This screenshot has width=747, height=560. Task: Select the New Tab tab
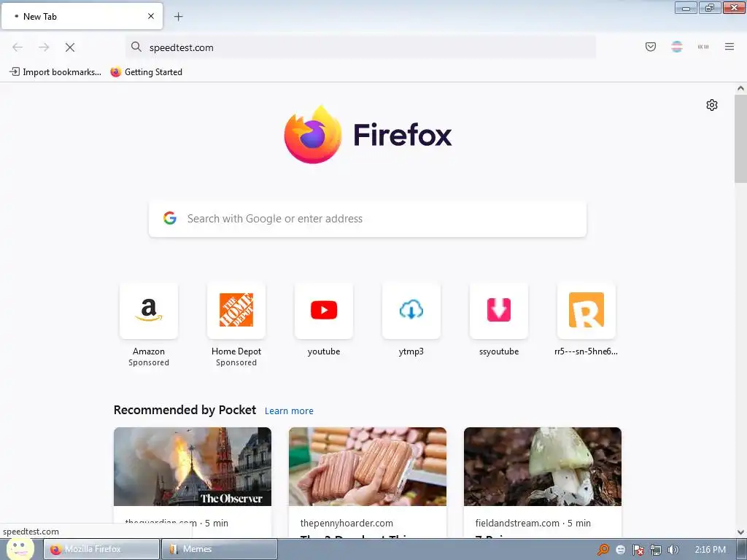(82, 17)
